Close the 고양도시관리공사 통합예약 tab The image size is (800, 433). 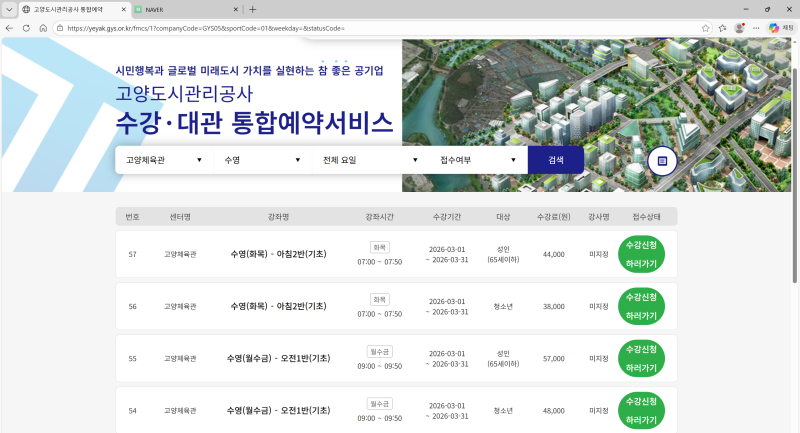123,9
